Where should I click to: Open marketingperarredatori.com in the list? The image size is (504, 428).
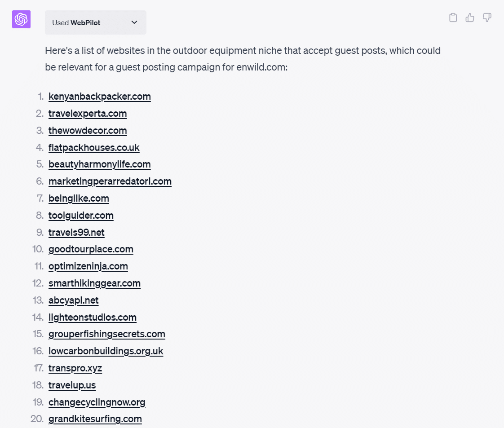(110, 181)
